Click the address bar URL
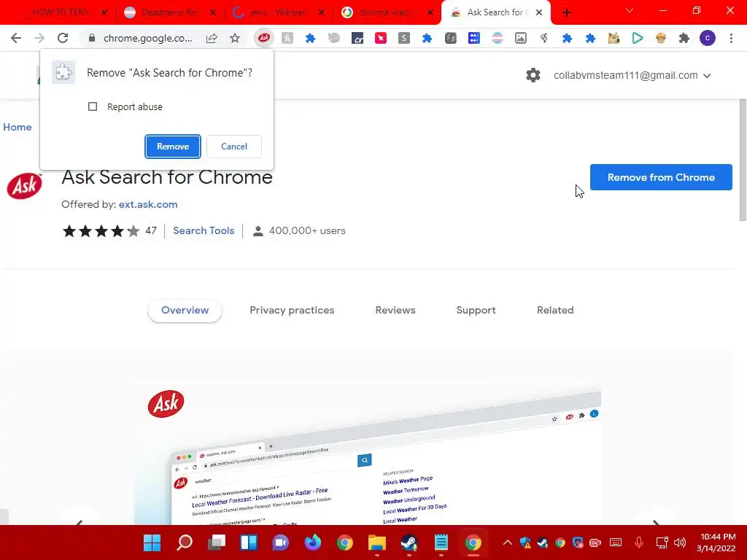The height and width of the screenshot is (560, 747). pos(147,38)
